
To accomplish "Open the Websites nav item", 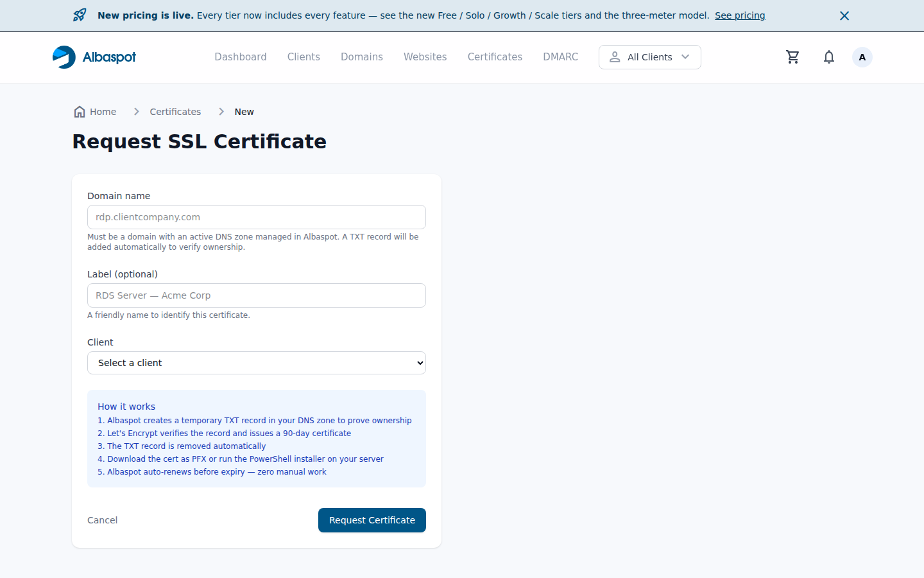I will [425, 57].
